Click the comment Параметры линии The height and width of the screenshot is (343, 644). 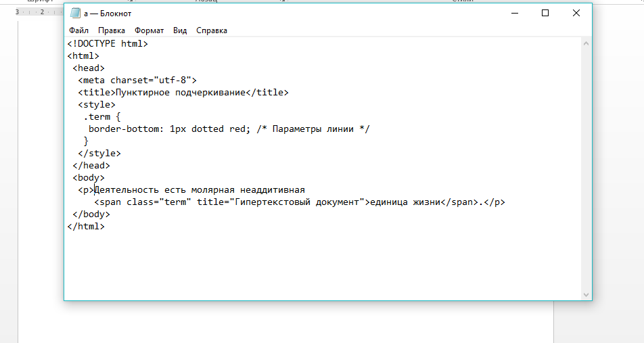[x=313, y=129]
